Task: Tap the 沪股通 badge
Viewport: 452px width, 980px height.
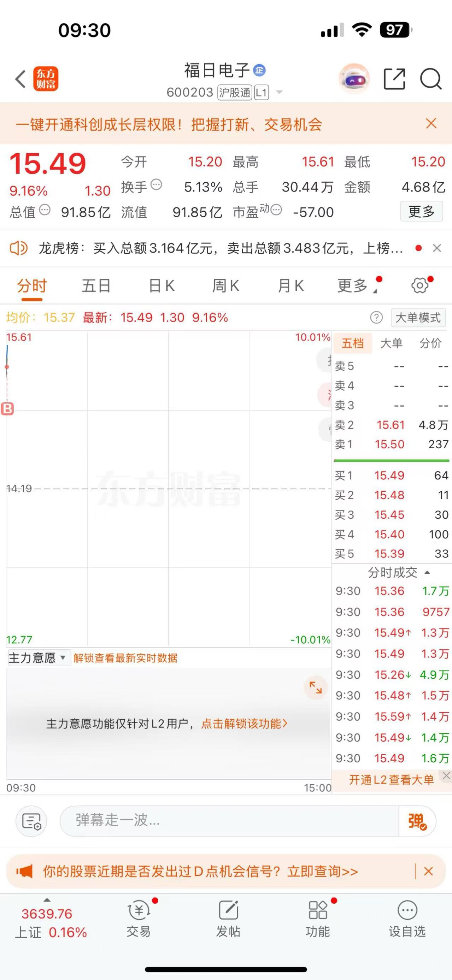Action: (234, 93)
